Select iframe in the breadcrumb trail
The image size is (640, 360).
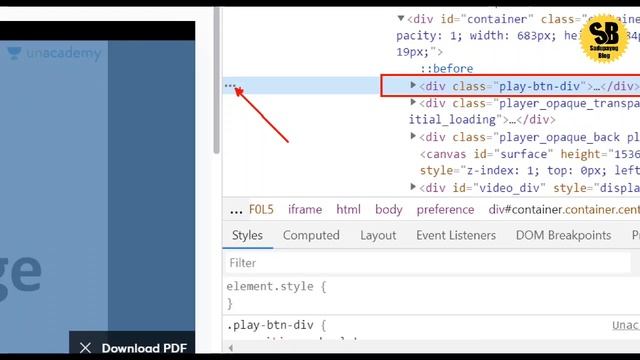coord(305,209)
